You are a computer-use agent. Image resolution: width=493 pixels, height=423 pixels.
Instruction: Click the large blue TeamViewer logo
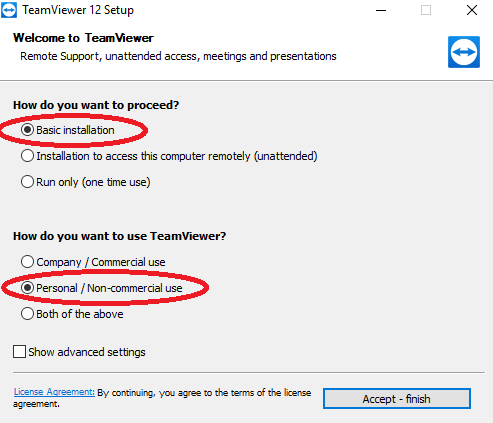point(464,52)
